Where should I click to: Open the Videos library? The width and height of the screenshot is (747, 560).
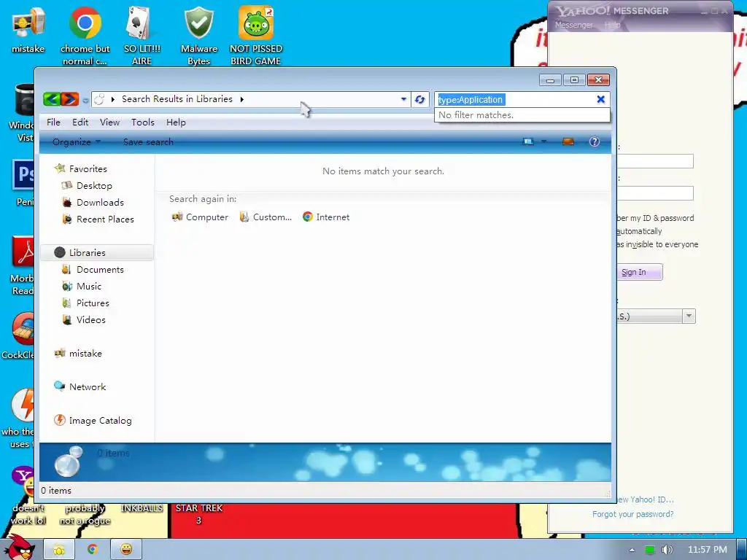point(91,320)
